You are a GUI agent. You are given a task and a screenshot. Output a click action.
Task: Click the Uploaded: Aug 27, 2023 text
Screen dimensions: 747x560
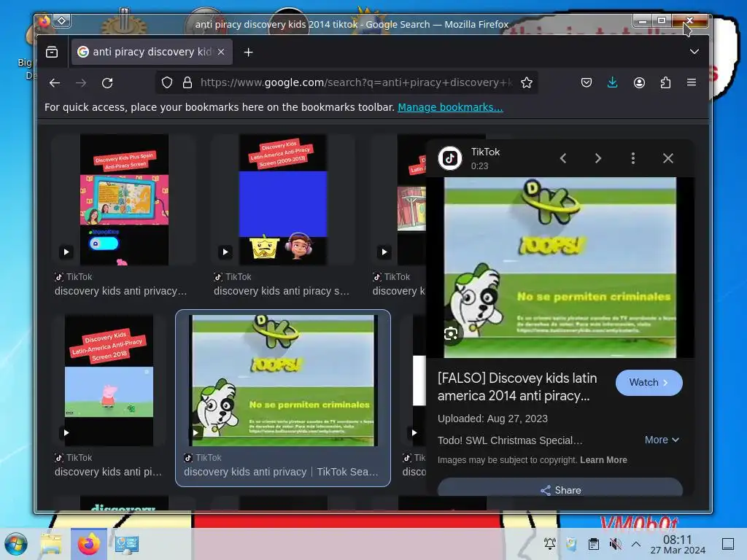[492, 419]
